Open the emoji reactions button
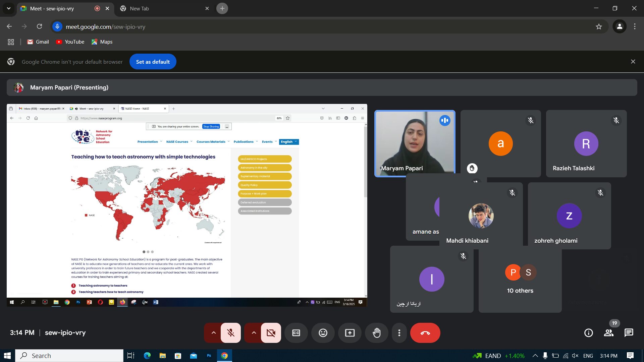Image resolution: width=644 pixels, height=362 pixels. pyautogui.click(x=323, y=333)
